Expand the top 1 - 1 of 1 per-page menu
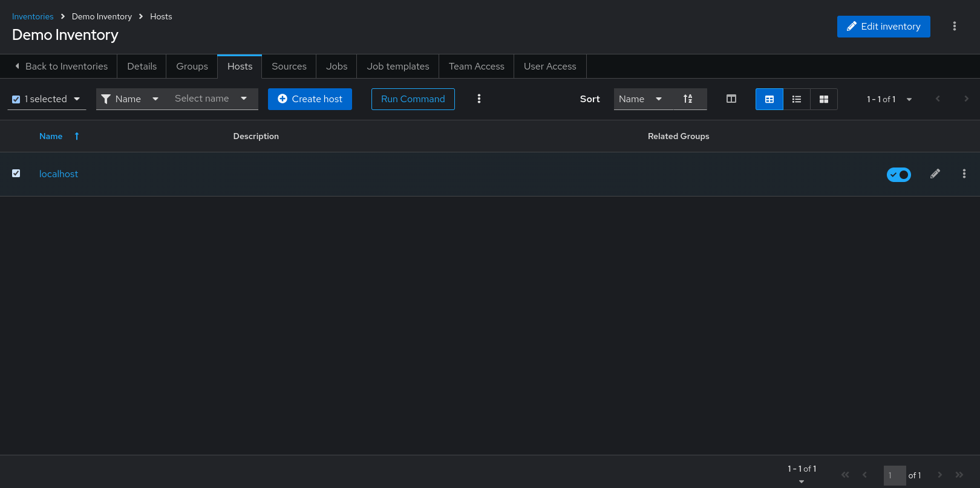This screenshot has height=488, width=980. [x=889, y=99]
